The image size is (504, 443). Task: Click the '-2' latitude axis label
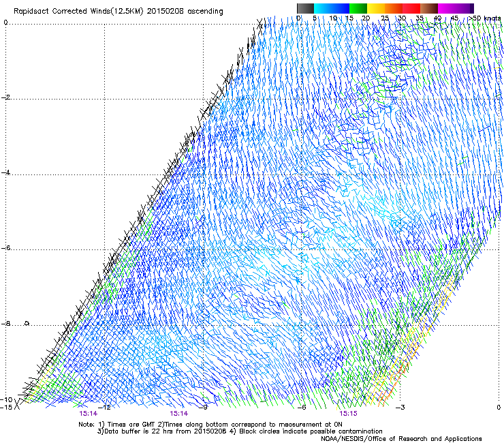pos(5,97)
